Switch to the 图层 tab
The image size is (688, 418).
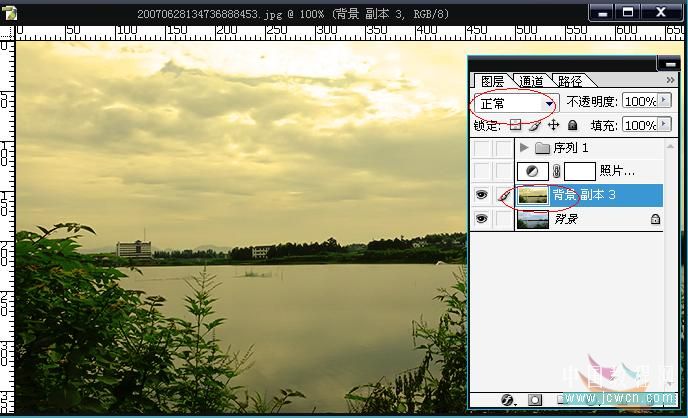click(492, 81)
